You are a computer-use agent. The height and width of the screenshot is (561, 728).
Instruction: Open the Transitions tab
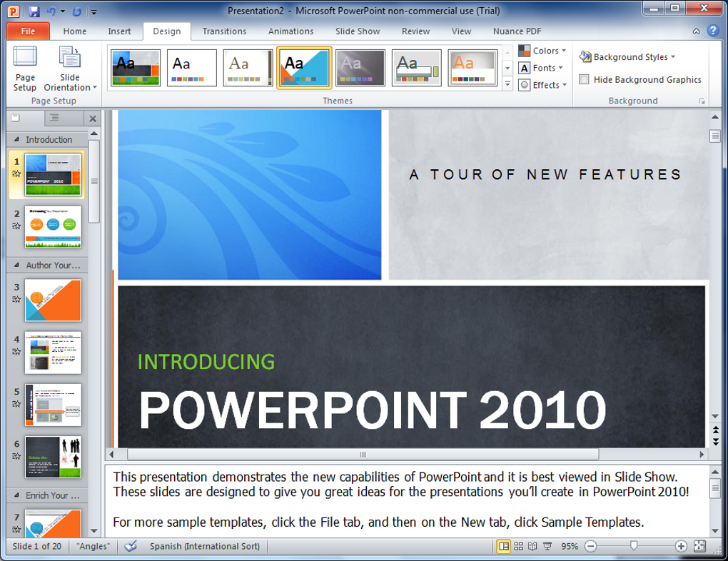tap(224, 31)
